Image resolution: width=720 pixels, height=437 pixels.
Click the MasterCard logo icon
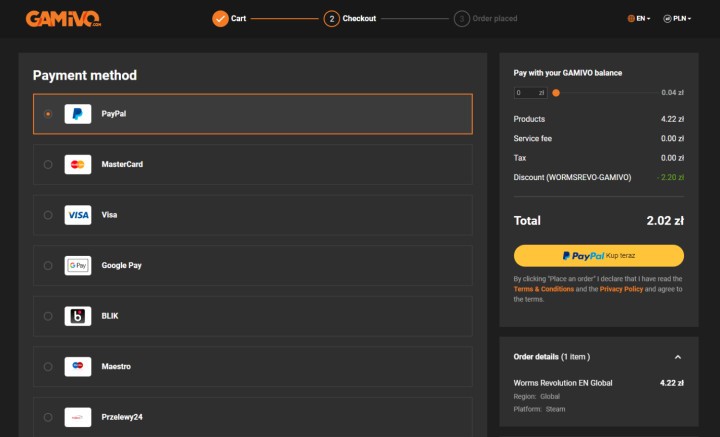[x=78, y=164]
